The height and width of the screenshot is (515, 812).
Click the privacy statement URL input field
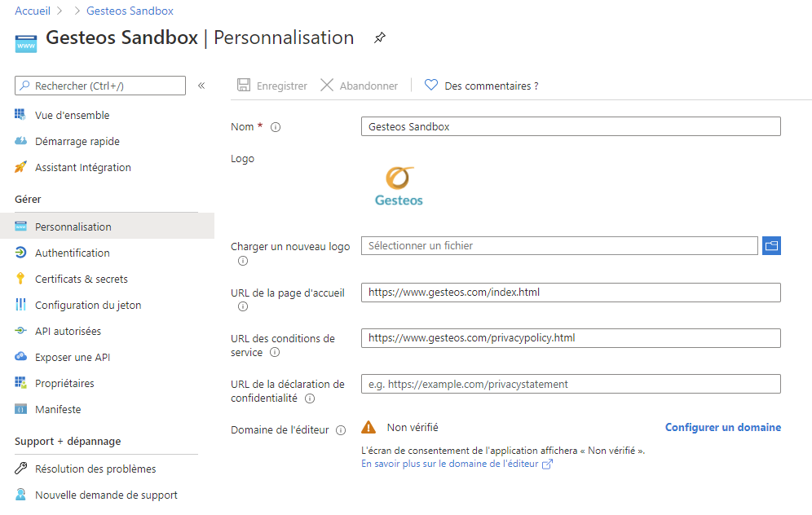(571, 384)
